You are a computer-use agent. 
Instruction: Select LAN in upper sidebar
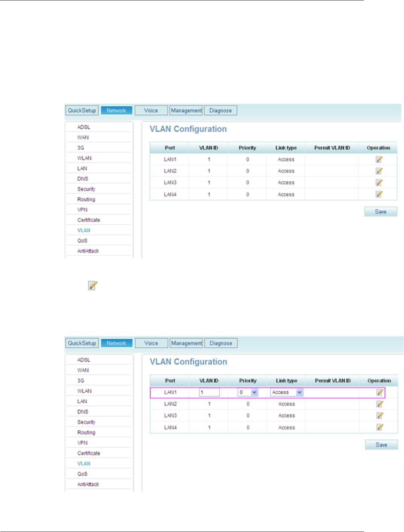(82, 169)
